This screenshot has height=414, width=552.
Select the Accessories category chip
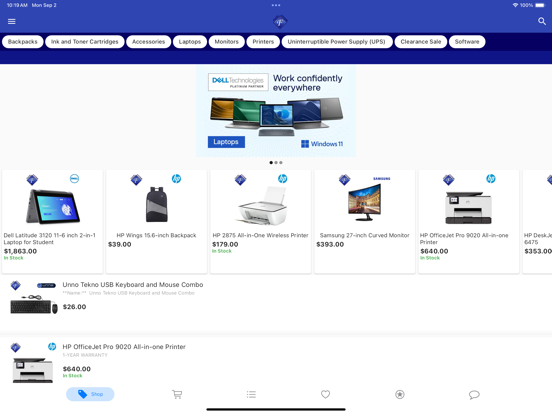(x=149, y=42)
